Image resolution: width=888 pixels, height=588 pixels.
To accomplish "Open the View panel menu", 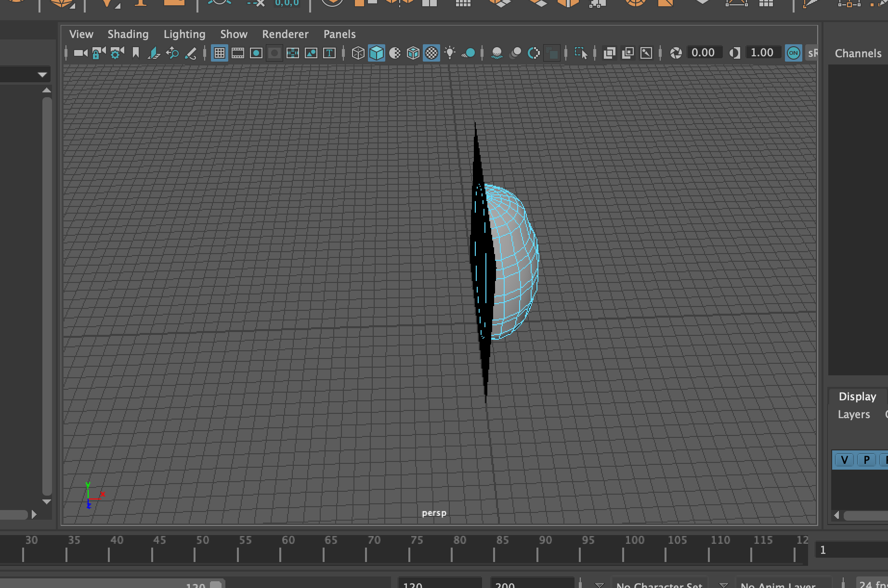I will click(x=81, y=34).
